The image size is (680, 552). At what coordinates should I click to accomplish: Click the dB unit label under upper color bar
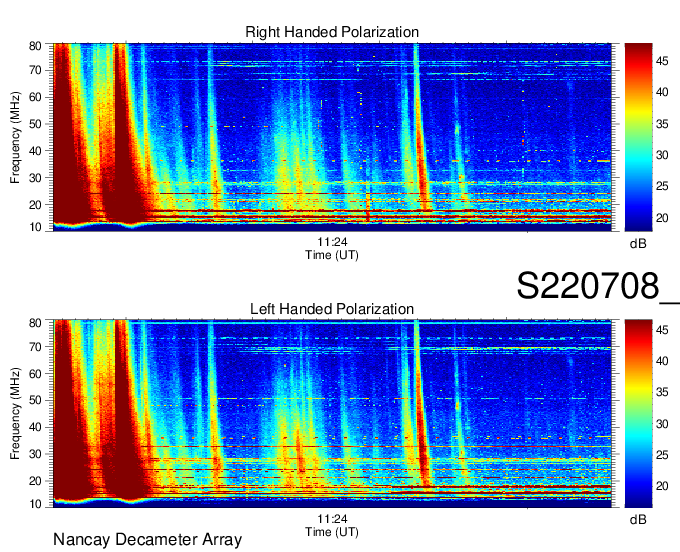tap(638, 244)
